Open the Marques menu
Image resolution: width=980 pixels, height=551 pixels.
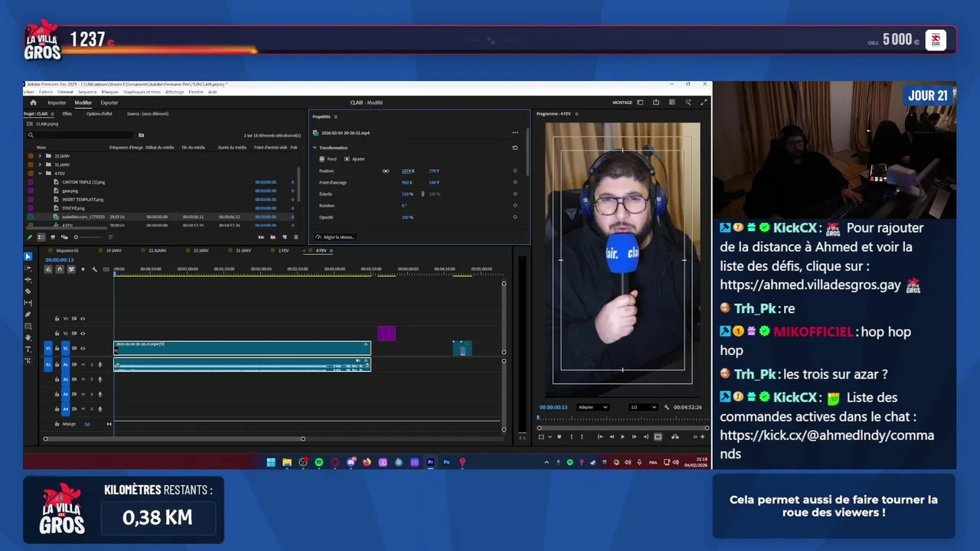(110, 92)
